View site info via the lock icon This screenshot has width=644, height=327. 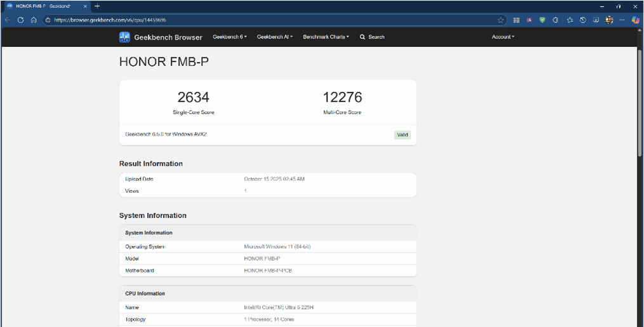click(x=48, y=20)
